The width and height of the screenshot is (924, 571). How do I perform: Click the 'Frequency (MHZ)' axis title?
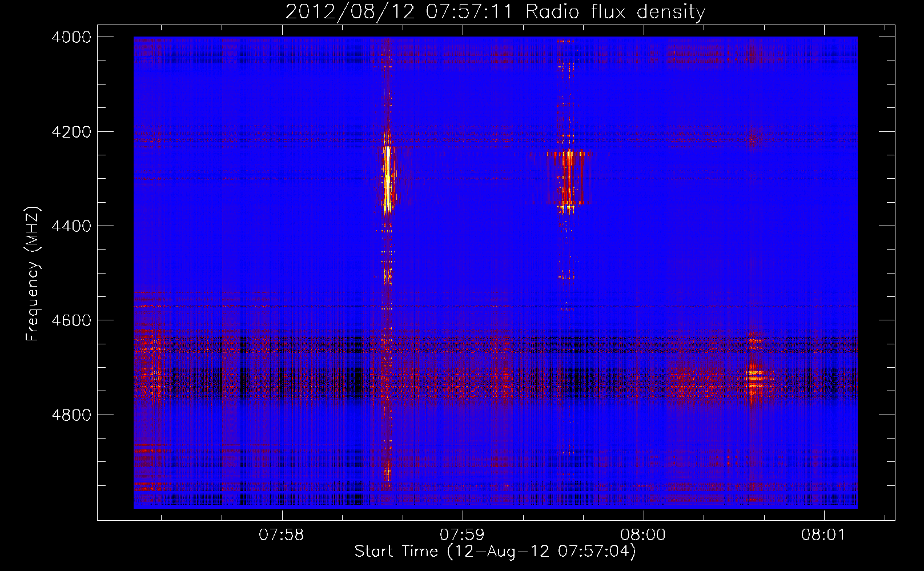(33, 274)
